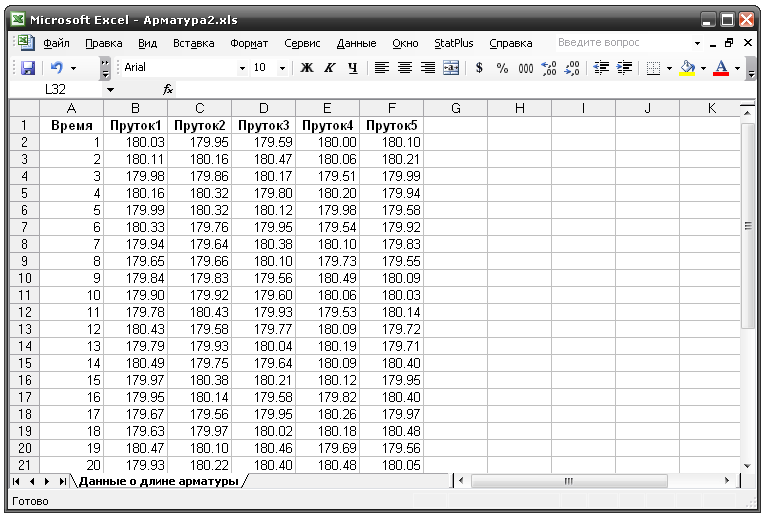Click Increase Decimal icon
The image size is (765, 516).
[549, 68]
